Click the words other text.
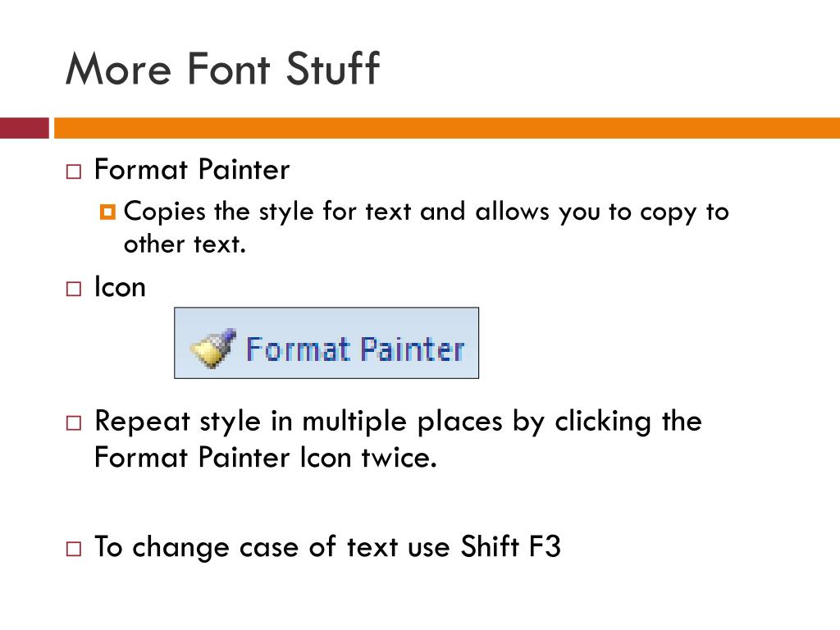The height and width of the screenshot is (630, 840). tap(185, 244)
